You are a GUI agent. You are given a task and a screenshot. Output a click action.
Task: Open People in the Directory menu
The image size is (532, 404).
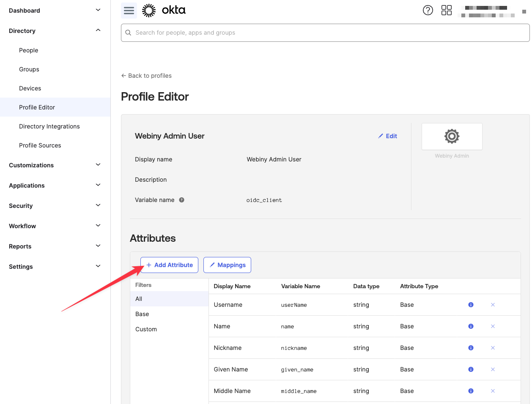[x=29, y=50]
